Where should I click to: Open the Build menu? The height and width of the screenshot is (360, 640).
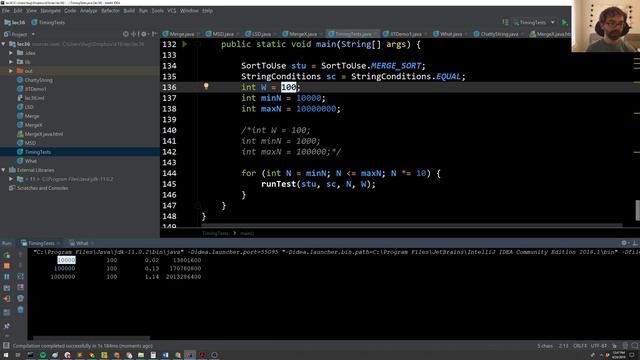129,11
